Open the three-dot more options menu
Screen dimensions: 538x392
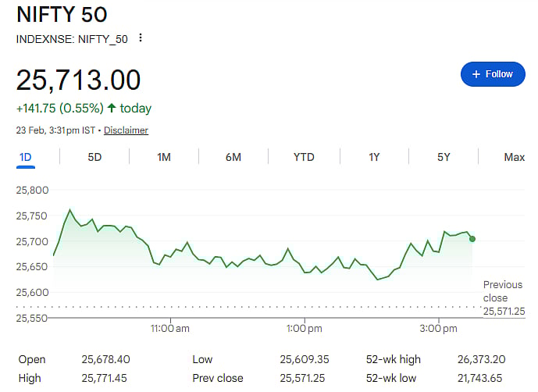[x=141, y=38]
